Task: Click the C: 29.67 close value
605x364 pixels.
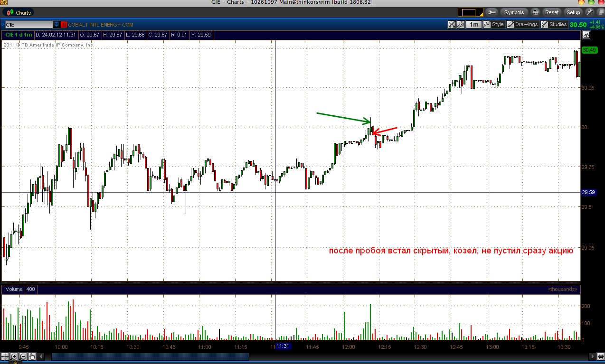Action: 158,35
